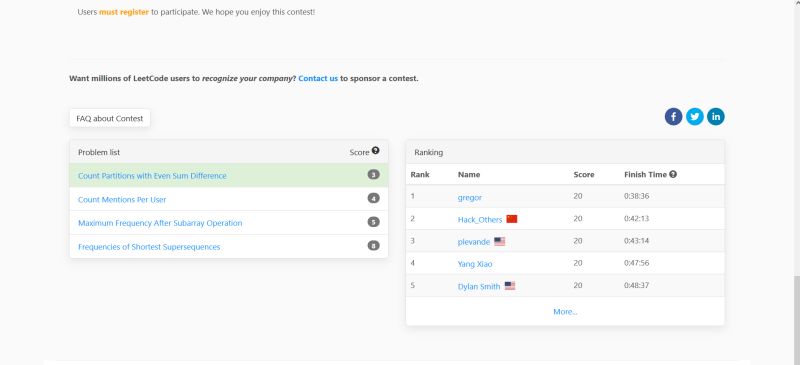The width and height of the screenshot is (800, 365).
Task: Share contest on Facebook icon
Action: pyautogui.click(x=673, y=117)
